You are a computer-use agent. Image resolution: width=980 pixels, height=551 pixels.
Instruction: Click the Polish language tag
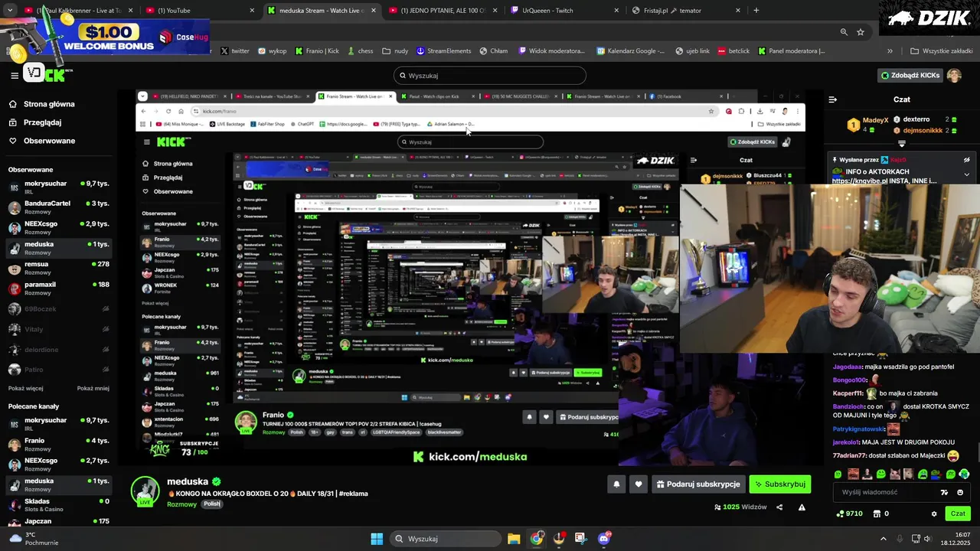(x=212, y=504)
